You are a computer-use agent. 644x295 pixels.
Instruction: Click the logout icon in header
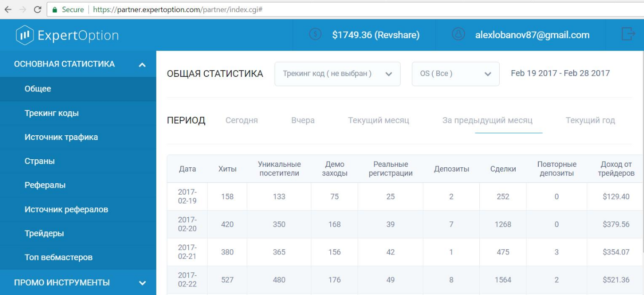tap(628, 34)
